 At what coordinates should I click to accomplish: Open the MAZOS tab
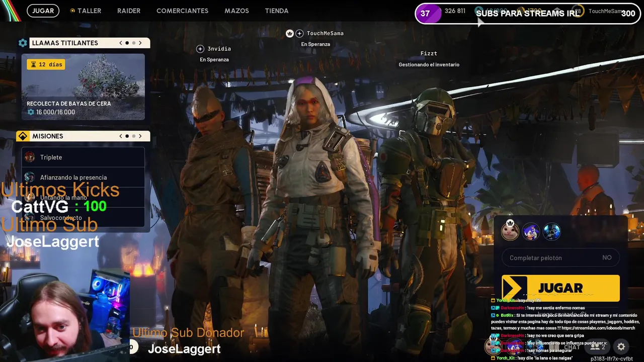[x=236, y=11]
